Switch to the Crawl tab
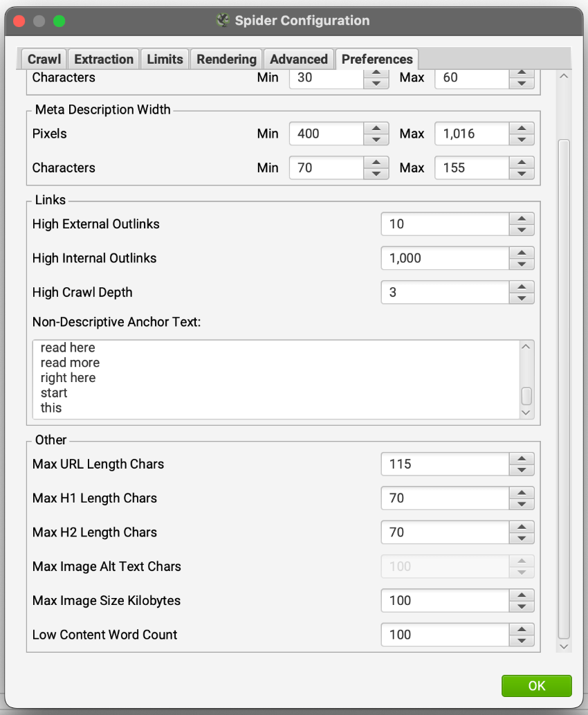Image resolution: width=588 pixels, height=715 pixels. click(x=44, y=60)
